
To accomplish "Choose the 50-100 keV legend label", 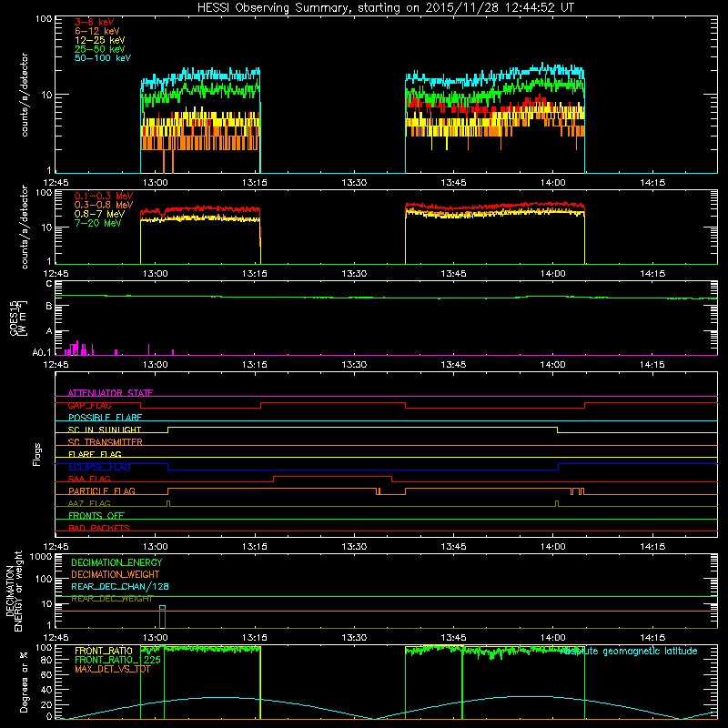I will (103, 58).
